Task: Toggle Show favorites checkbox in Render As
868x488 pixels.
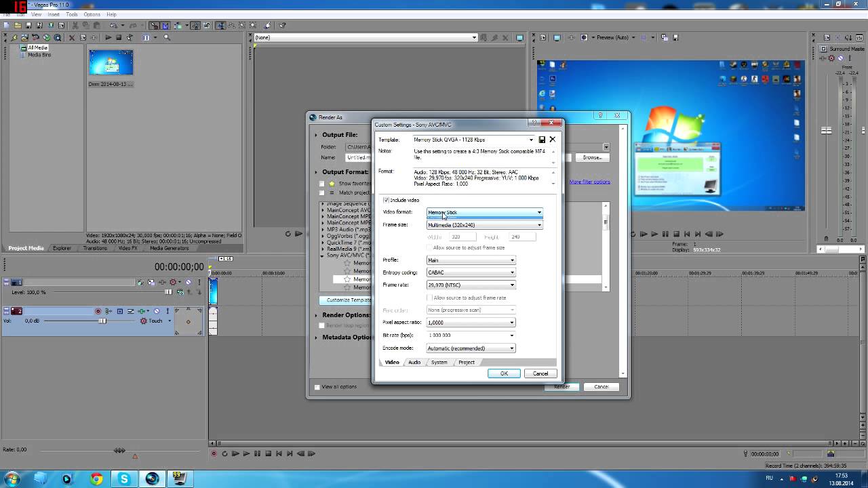Action: pos(322,184)
